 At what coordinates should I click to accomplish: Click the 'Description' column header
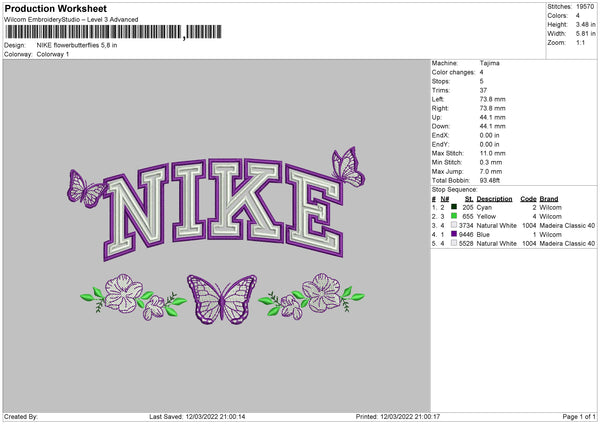point(494,199)
